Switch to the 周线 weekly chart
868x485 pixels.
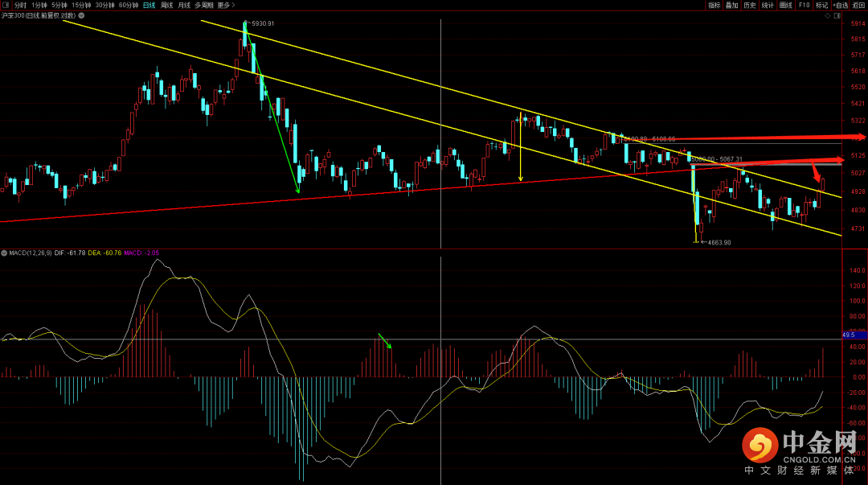[166, 5]
